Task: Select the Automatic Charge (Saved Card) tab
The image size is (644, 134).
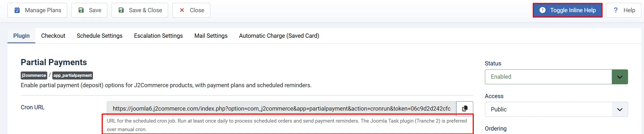Action: tap(279, 36)
